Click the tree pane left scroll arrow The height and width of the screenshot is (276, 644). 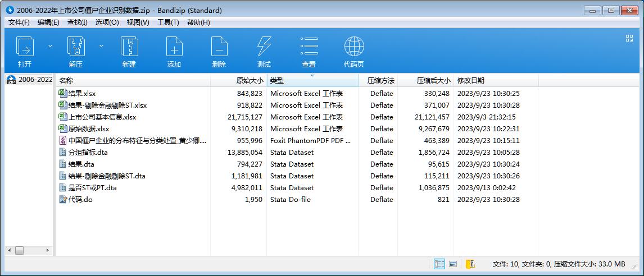(10, 250)
